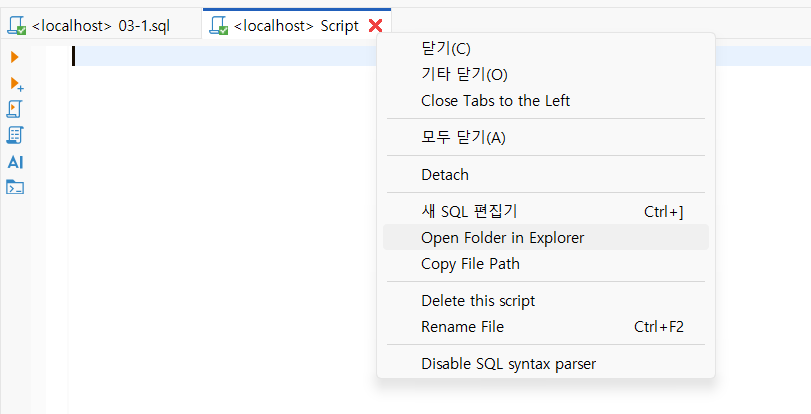Close the Script tab with red X
Image resolution: width=811 pixels, height=414 pixels.
click(376, 26)
